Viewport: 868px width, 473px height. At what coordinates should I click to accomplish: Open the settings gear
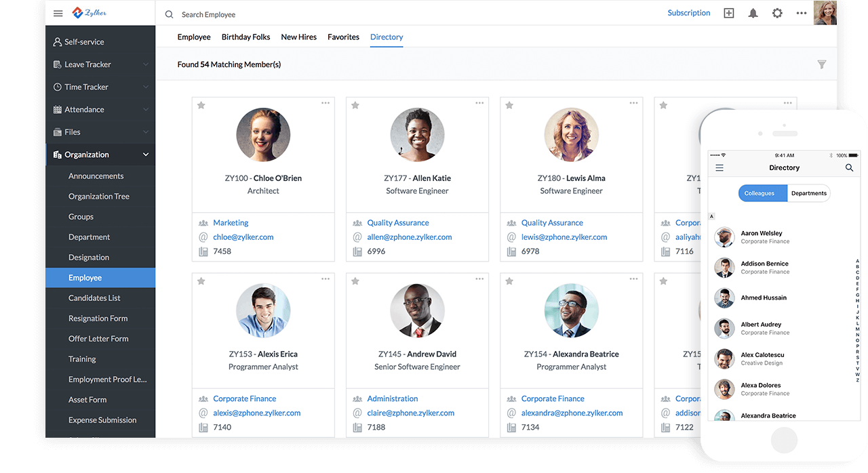777,12
